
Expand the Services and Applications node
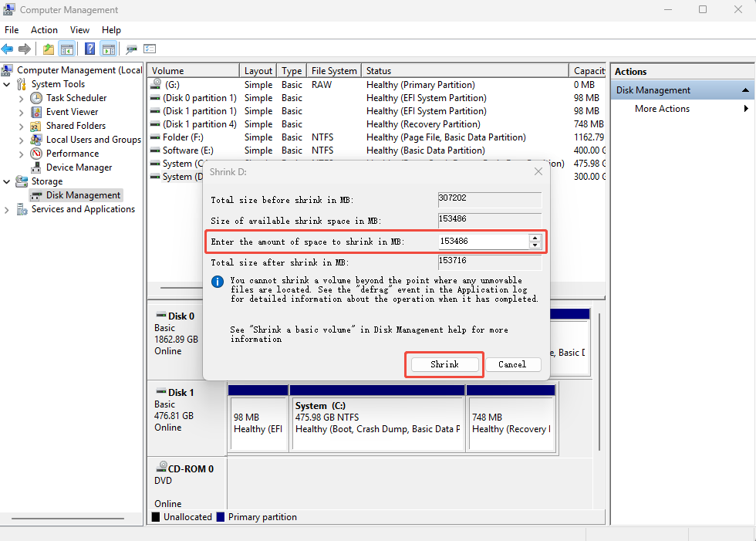pyautogui.click(x=7, y=209)
